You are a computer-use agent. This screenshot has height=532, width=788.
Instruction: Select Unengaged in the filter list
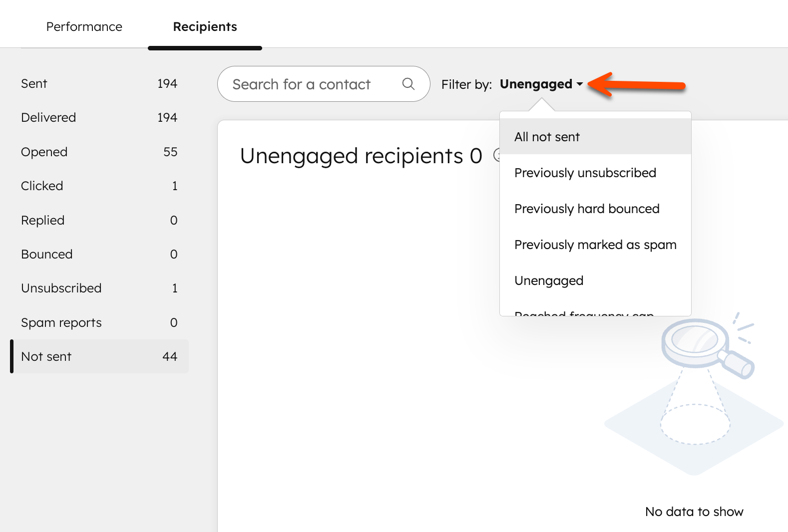(548, 280)
